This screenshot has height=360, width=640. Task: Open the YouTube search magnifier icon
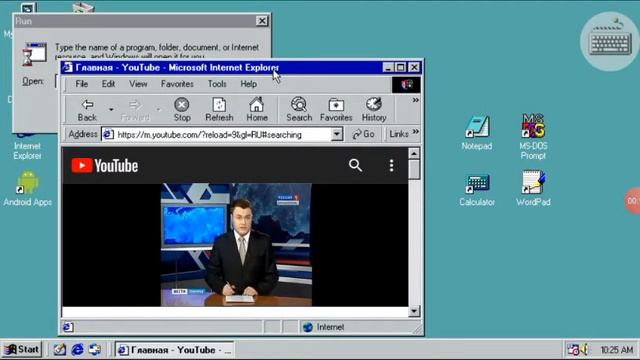[x=355, y=165]
